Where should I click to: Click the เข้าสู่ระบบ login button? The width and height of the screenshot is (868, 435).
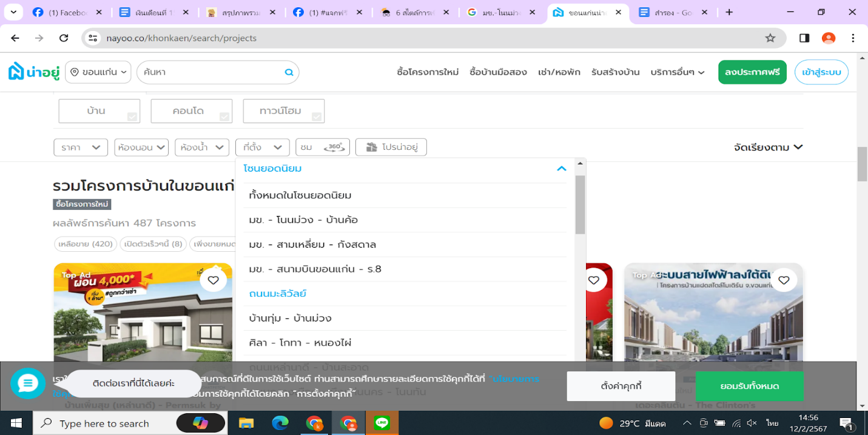click(821, 72)
